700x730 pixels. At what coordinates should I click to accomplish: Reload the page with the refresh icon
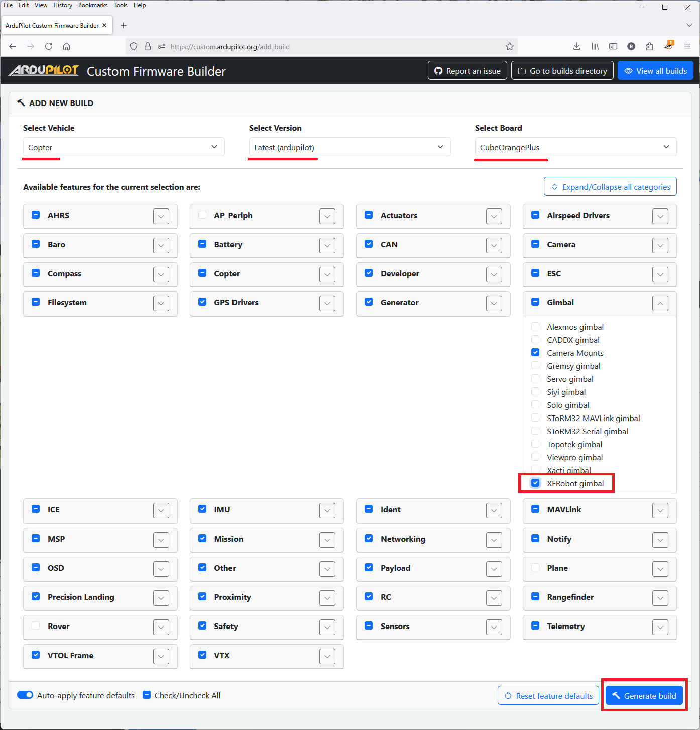tap(49, 46)
